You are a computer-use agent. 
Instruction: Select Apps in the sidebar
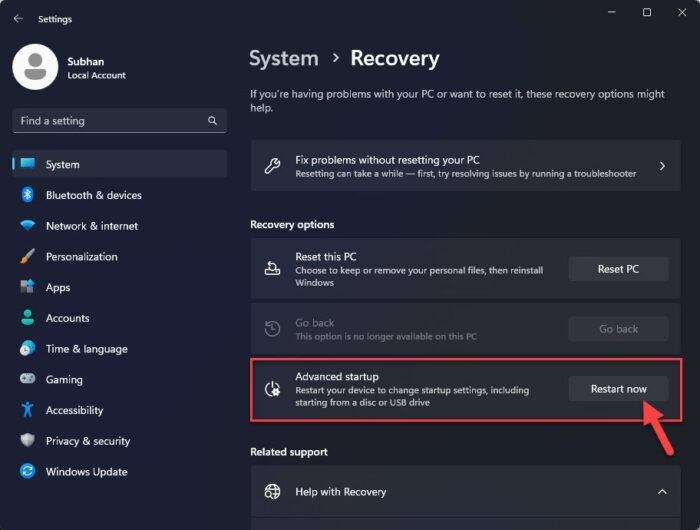coord(120,287)
